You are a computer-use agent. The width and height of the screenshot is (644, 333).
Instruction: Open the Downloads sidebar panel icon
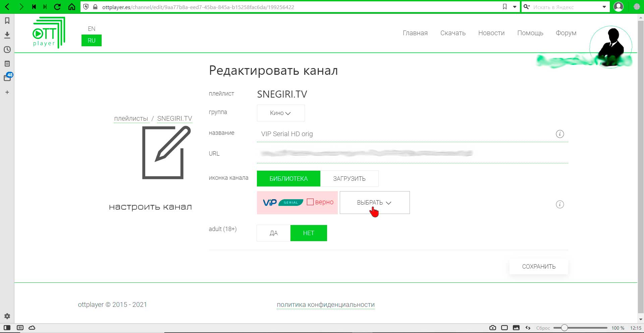(x=7, y=35)
